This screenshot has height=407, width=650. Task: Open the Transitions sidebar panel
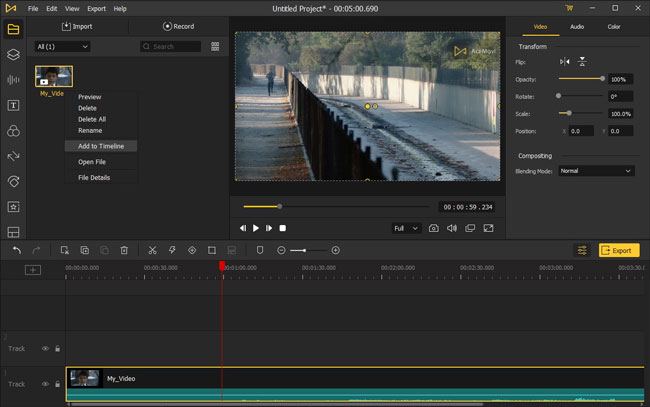coord(13,156)
